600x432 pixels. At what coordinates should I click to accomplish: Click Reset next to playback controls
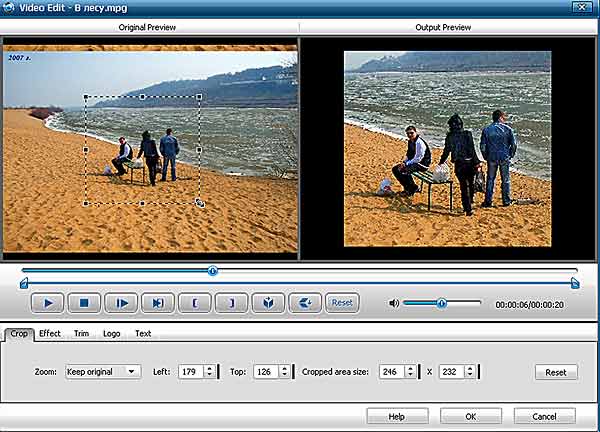[x=342, y=302]
